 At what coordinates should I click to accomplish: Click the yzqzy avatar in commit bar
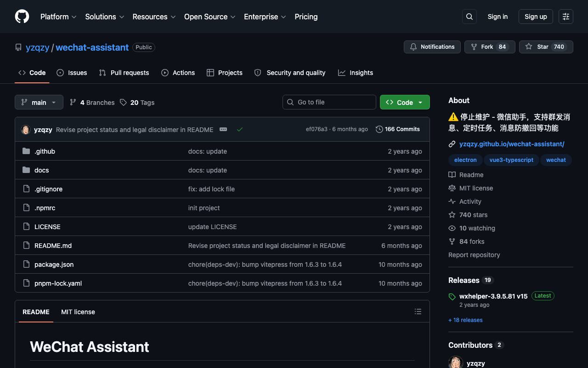coord(26,130)
